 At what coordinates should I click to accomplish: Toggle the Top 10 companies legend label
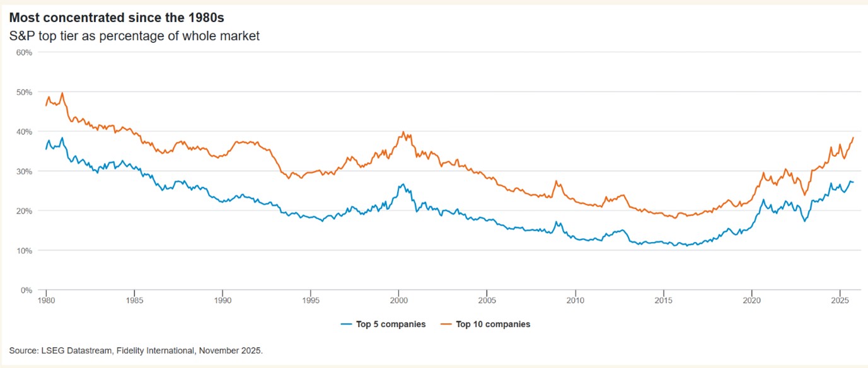(493, 325)
